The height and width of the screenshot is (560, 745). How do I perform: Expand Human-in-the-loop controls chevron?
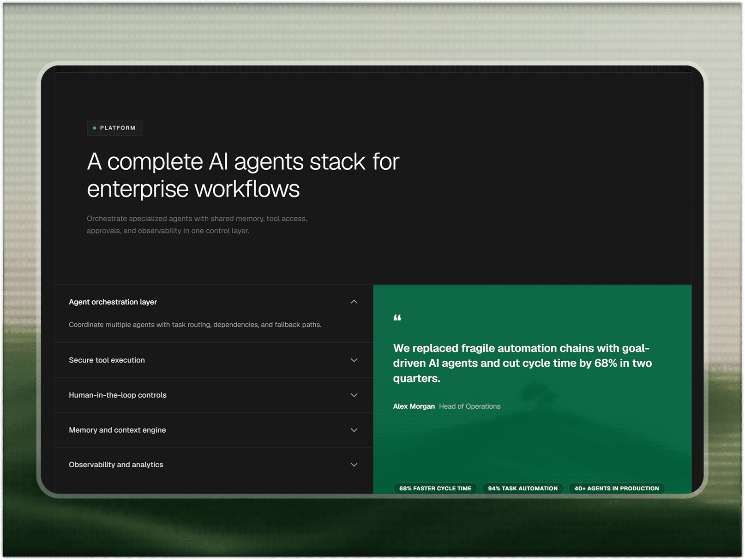coord(354,395)
